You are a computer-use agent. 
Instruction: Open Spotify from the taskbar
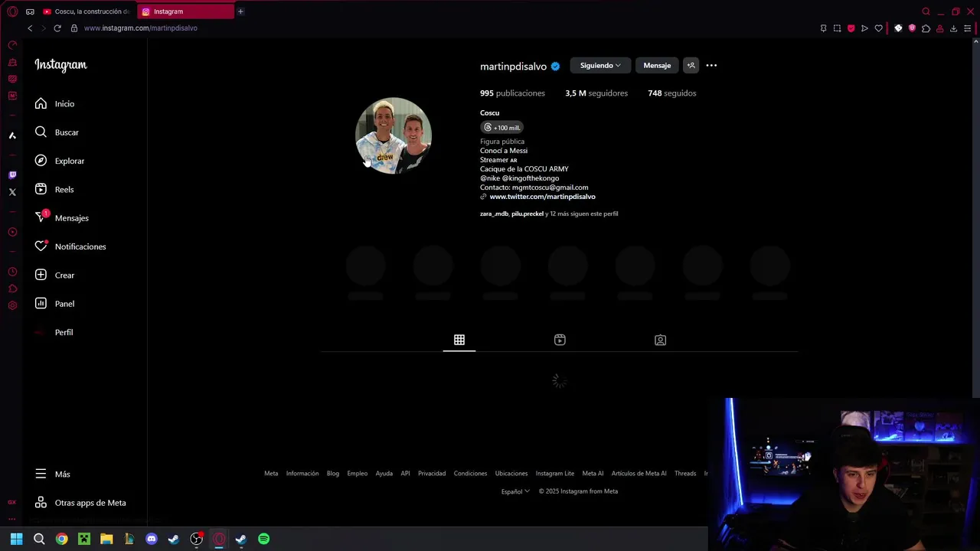[263, 539]
